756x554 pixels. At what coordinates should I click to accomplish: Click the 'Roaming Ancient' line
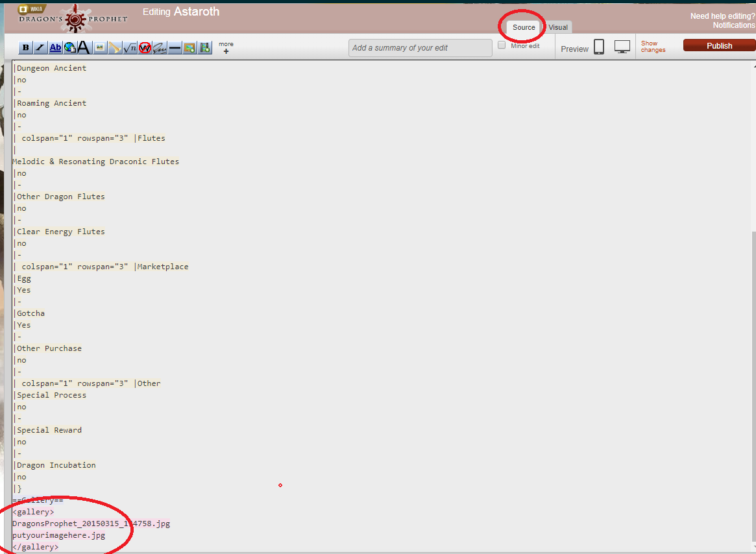point(51,103)
